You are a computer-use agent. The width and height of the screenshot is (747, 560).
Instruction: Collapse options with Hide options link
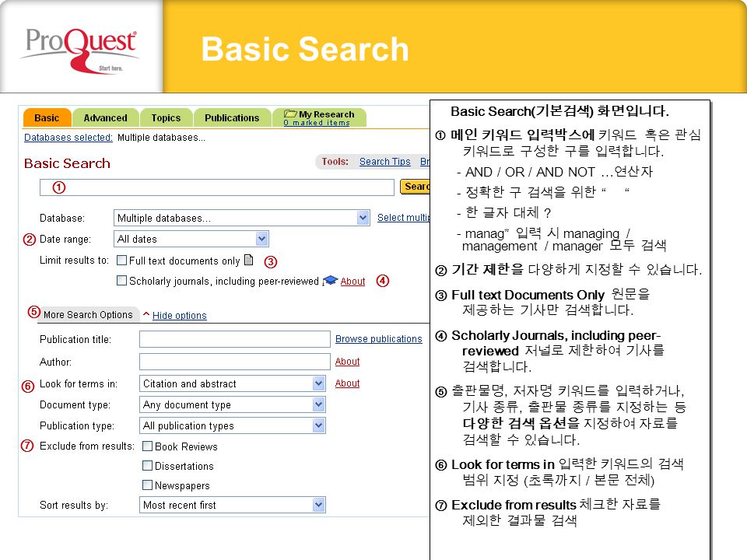180,315
